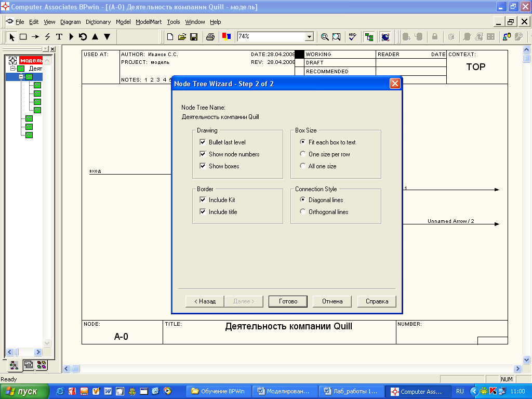Viewport: 532px width, 399px height.
Task: Switch to the Diagrams tab icon in explorer
Action: [29, 365]
